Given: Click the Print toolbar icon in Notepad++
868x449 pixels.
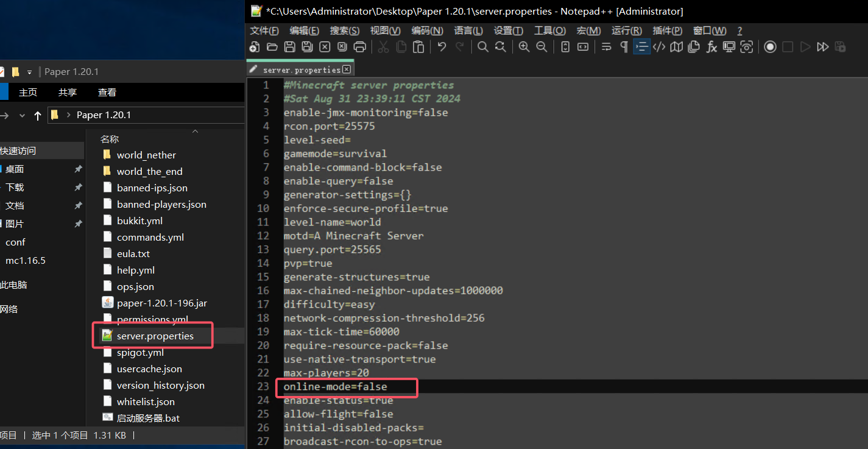Looking at the screenshot, I should (x=360, y=47).
